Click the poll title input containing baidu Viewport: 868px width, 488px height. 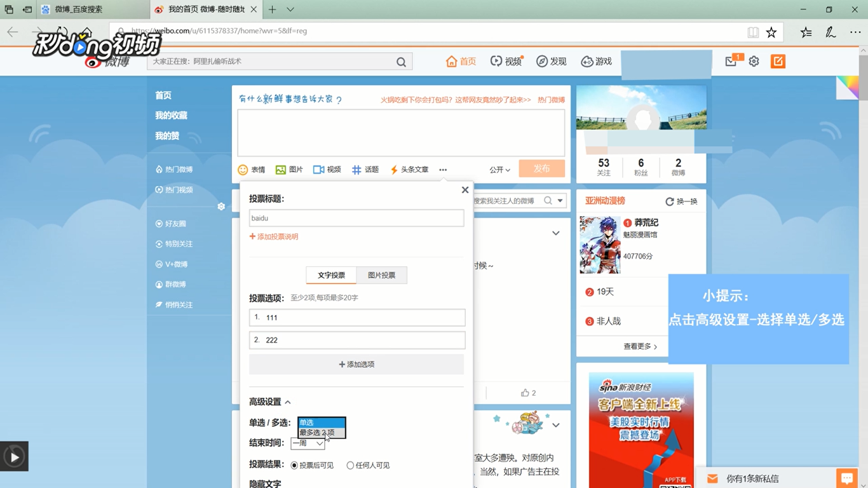(x=356, y=217)
